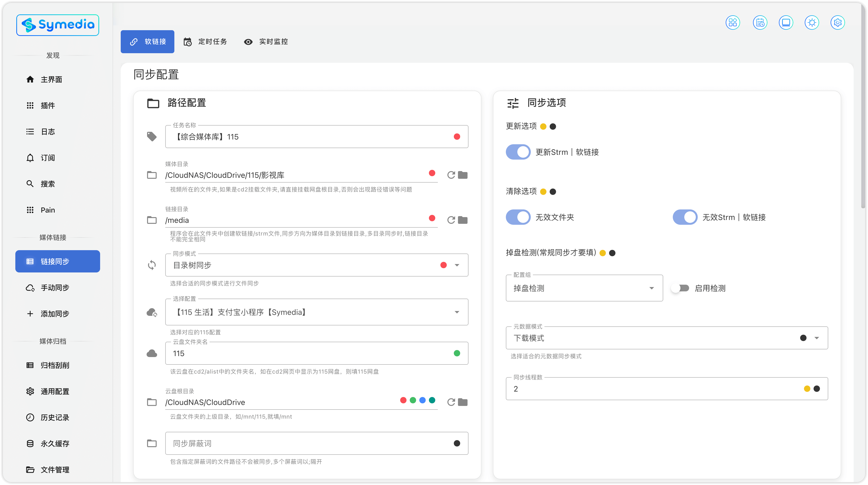Toggle 更新Strm | 软链接 switch
868x485 pixels.
(x=518, y=152)
